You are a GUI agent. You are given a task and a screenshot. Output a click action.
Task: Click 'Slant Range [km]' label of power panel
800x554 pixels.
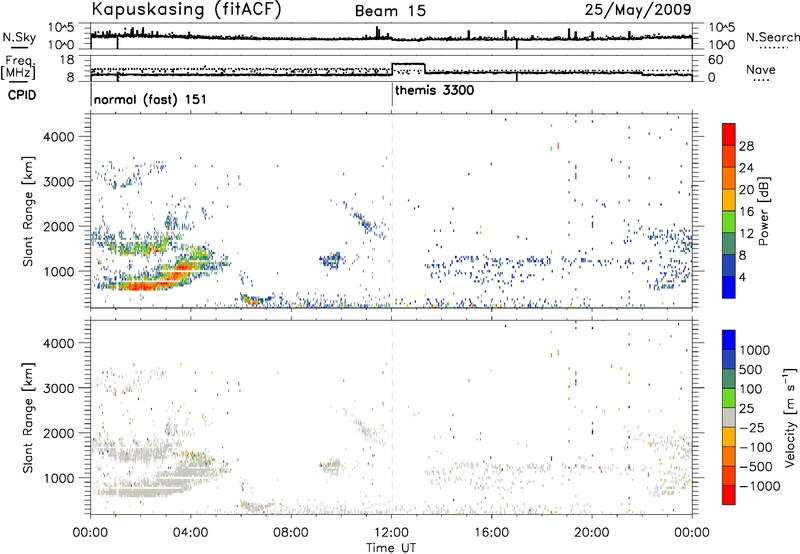tap(28, 211)
